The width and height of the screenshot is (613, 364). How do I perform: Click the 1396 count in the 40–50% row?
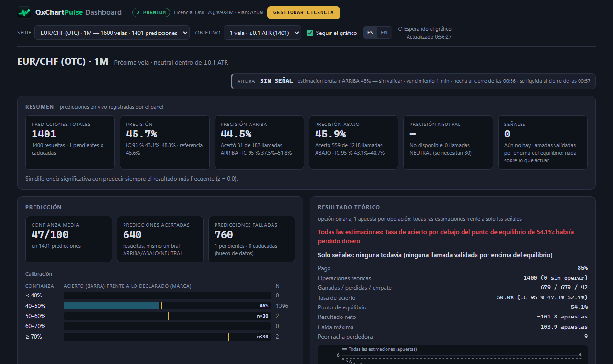282,306
